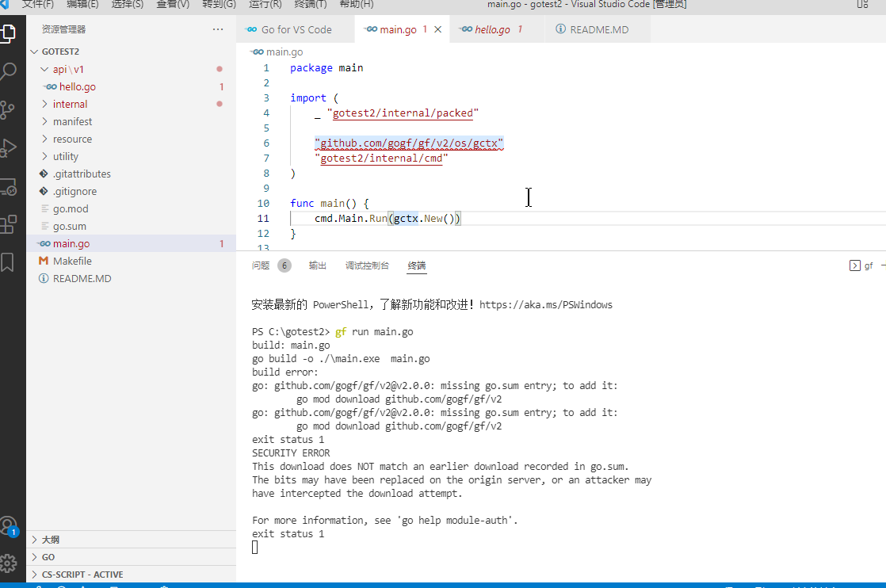Open the Source Control view
The width and height of the screenshot is (886, 588).
click(11, 109)
